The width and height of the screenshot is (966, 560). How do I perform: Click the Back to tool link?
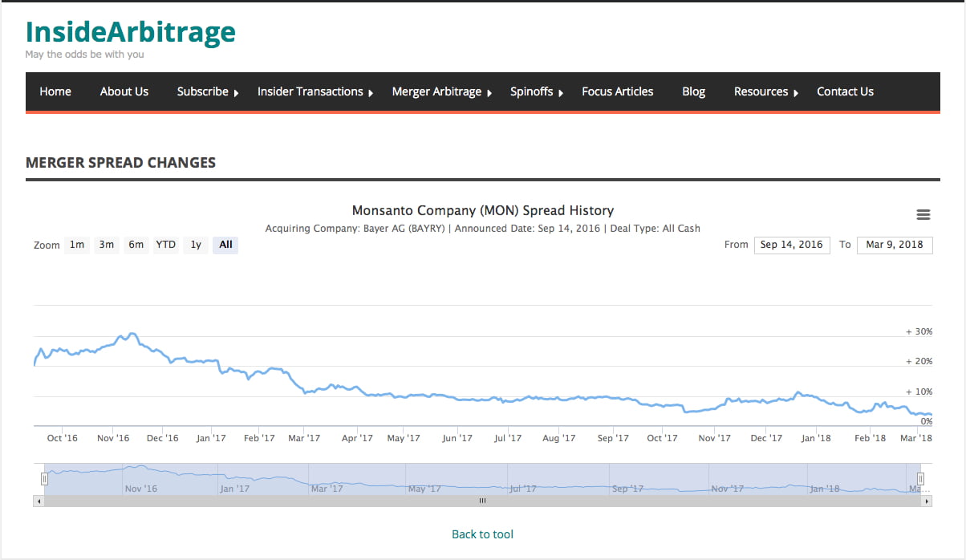coord(482,534)
